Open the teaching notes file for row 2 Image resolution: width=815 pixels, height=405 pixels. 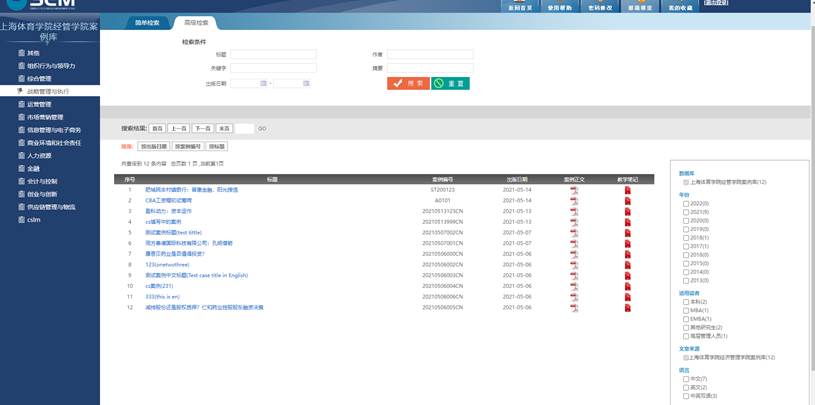point(628,200)
